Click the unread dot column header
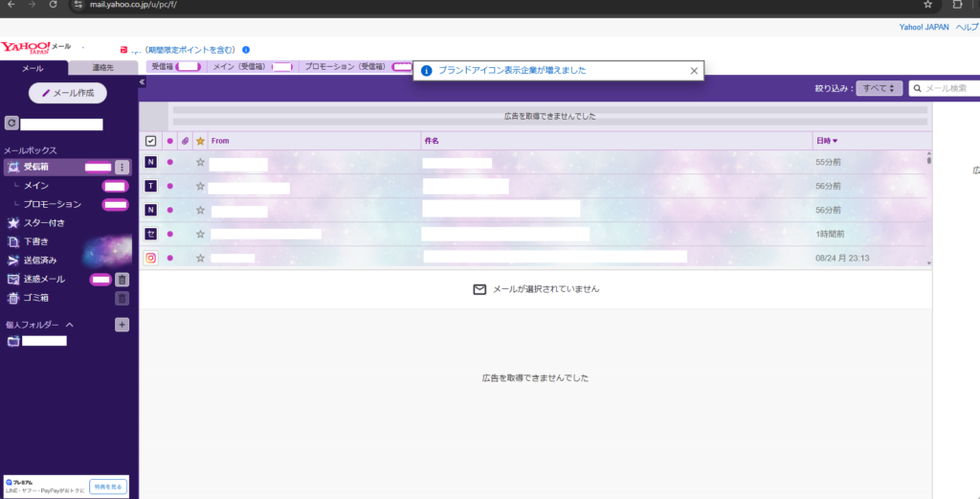Screen dimensions: 980x499 pyautogui.click(x=170, y=142)
